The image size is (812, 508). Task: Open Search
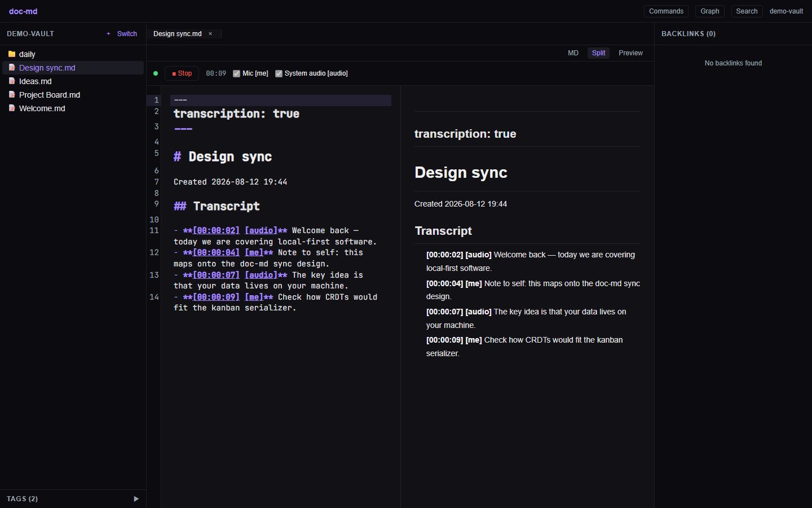[x=747, y=11]
